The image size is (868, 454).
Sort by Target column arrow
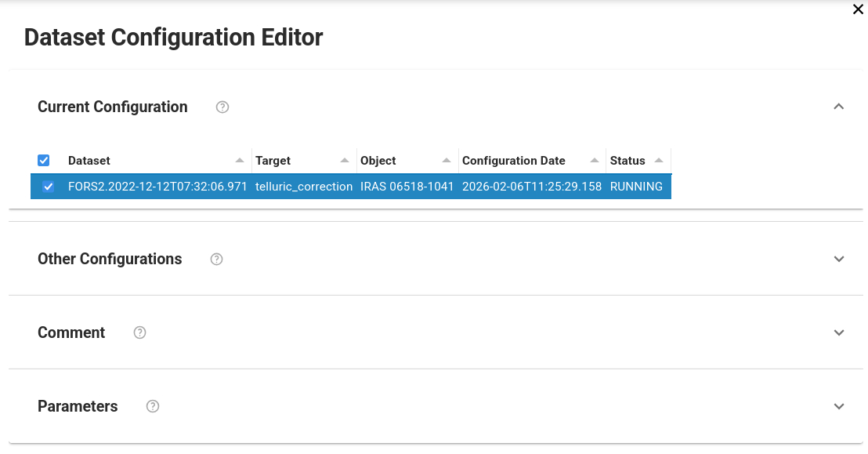click(345, 160)
